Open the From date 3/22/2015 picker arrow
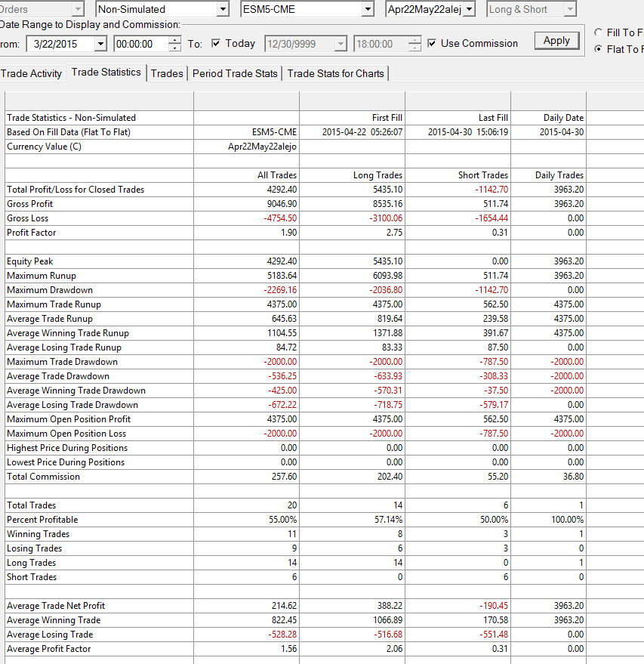The width and height of the screenshot is (644, 664). coord(100,44)
